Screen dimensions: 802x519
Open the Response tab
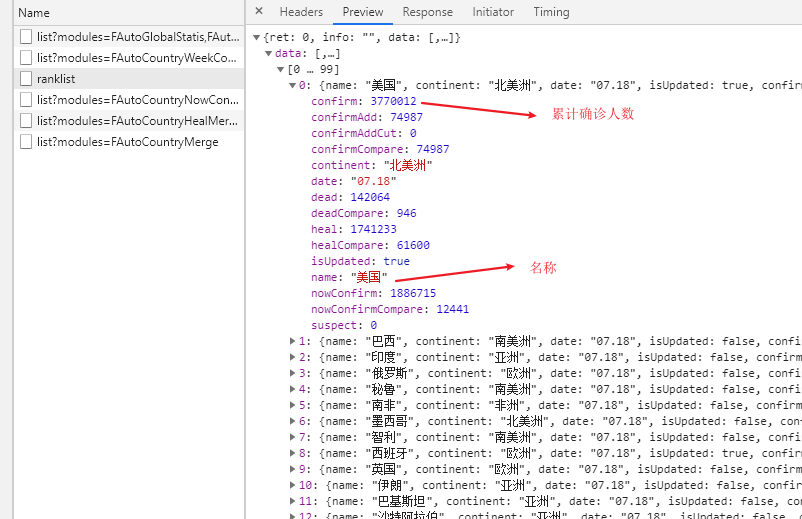coord(428,12)
